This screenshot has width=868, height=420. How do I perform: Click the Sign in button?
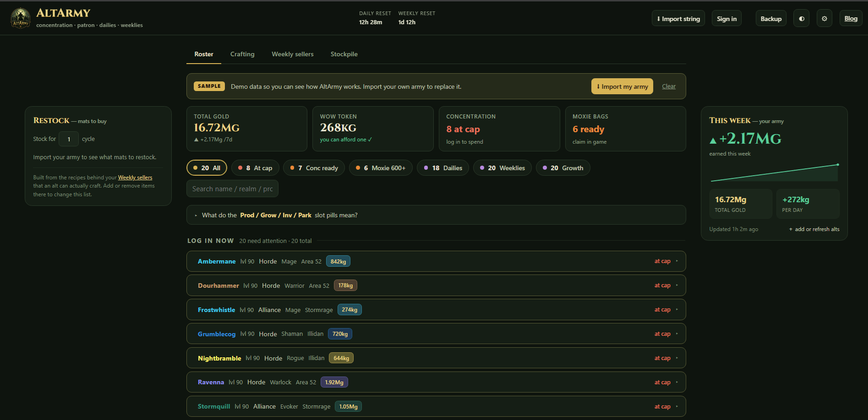pyautogui.click(x=726, y=19)
